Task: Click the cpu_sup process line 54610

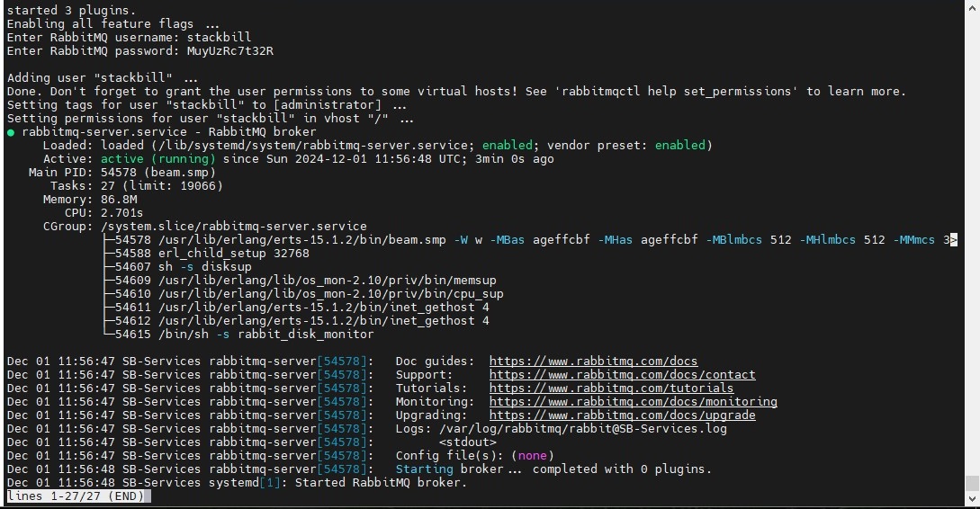Action: coord(310,293)
